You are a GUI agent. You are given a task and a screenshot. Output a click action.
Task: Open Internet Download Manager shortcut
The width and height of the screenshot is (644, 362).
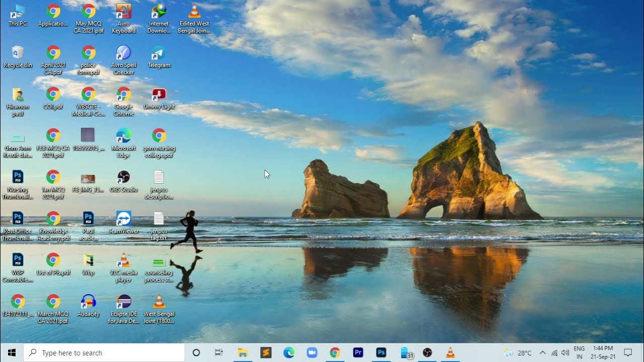159,19
